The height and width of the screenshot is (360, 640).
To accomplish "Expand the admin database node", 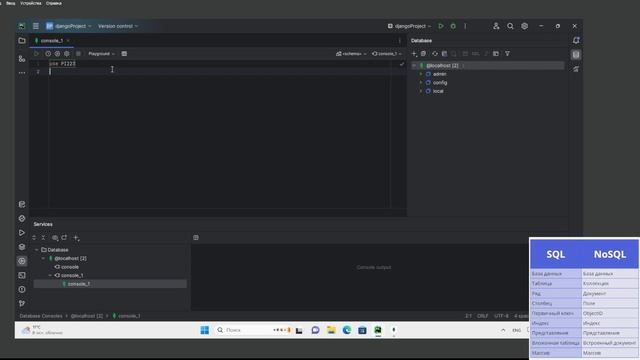I will pos(421,74).
